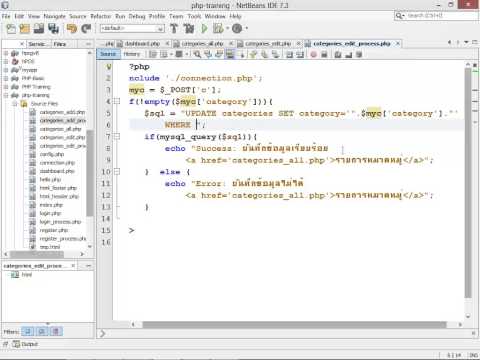
Task: Click the Open Project toolbar icon
Action: click(x=39, y=29)
